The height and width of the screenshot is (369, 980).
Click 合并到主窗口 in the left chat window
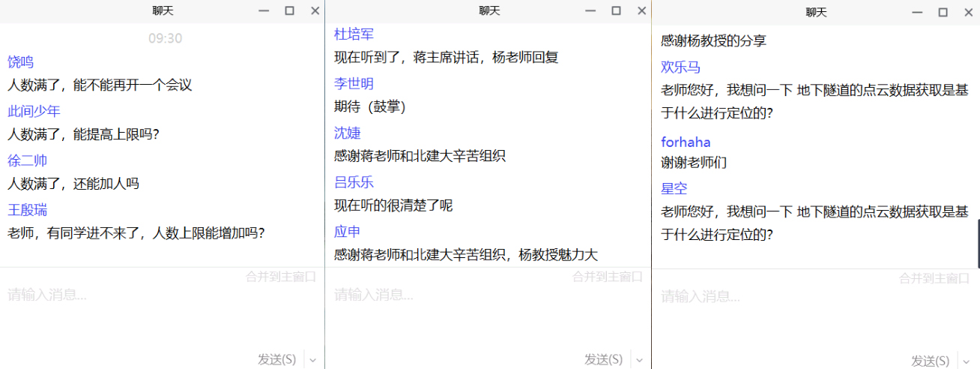click(x=281, y=277)
